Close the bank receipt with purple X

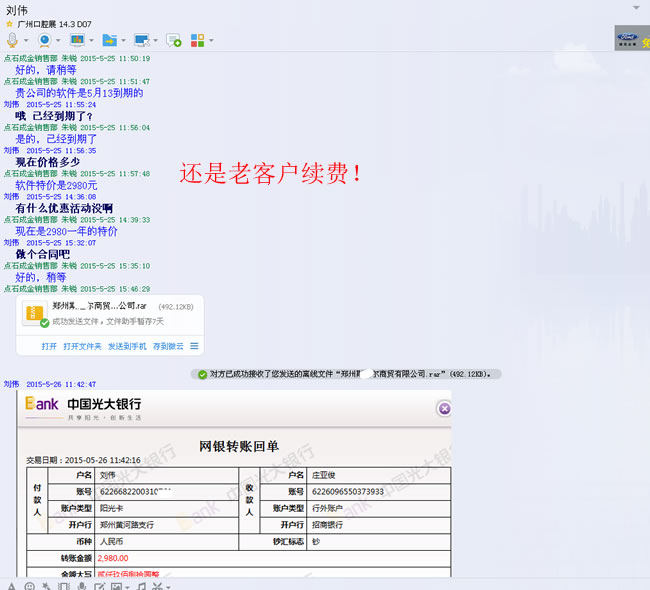444,409
